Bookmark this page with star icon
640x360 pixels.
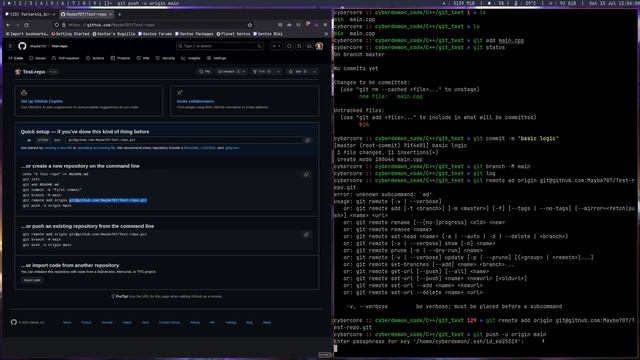pos(250,25)
